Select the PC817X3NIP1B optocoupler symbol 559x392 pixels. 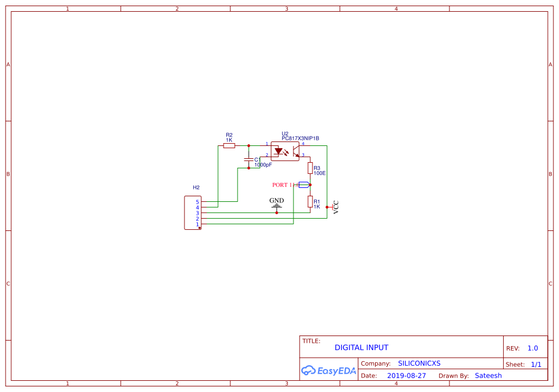(285, 150)
